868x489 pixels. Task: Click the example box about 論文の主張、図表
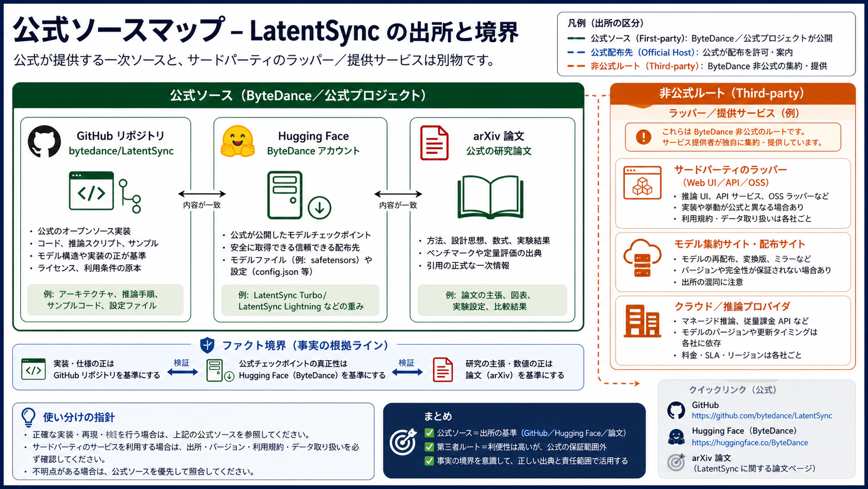pos(492,300)
